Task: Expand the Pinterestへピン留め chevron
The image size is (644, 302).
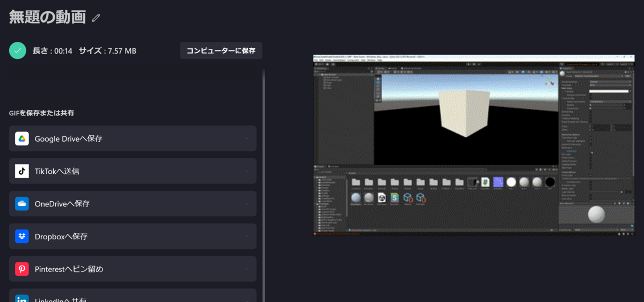Action: click(247, 269)
